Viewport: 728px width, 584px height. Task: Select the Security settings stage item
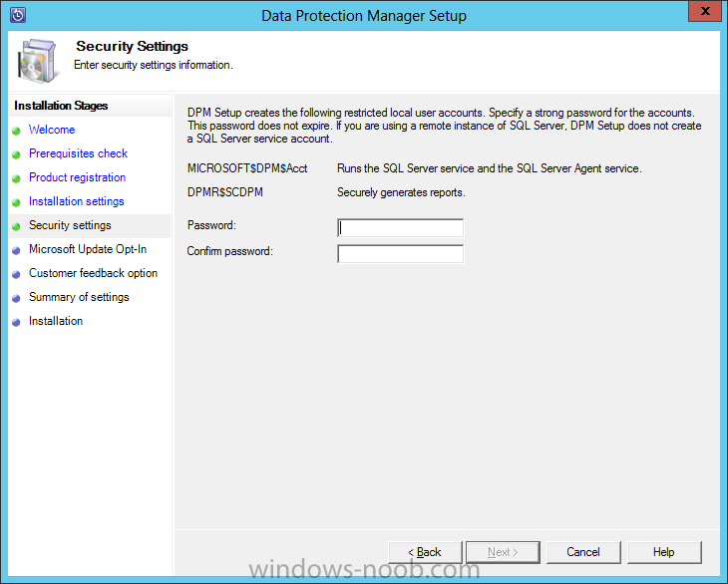tap(70, 225)
